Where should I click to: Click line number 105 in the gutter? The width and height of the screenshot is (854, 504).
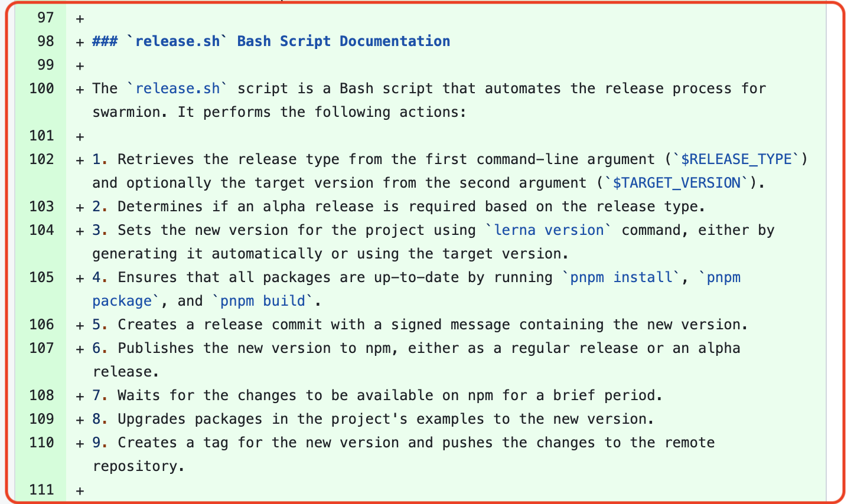[41, 277]
